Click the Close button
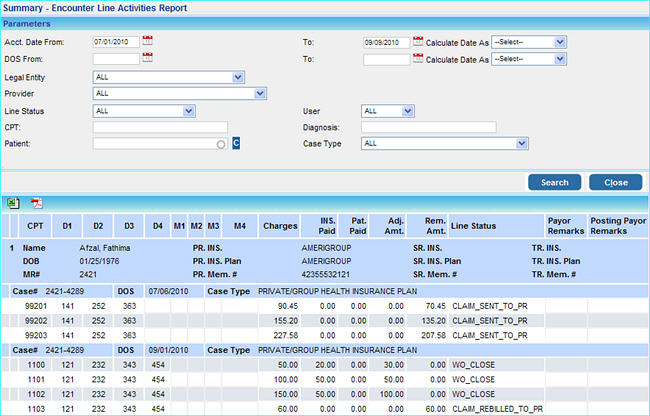 615,182
